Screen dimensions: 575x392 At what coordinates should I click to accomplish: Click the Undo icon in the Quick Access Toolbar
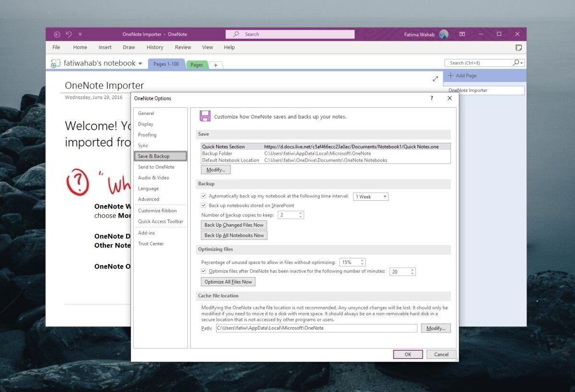click(69, 34)
